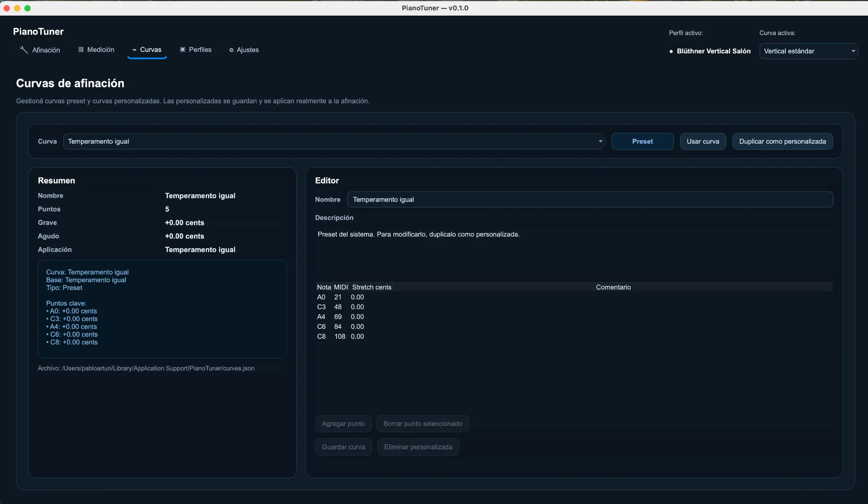Click the Agregar punto button

[x=343, y=424]
